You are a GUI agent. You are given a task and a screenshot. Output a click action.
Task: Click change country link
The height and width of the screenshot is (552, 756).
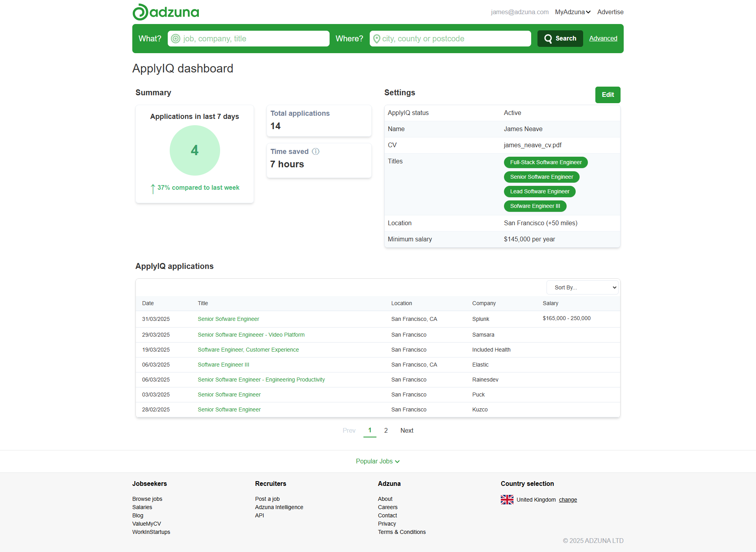click(568, 500)
